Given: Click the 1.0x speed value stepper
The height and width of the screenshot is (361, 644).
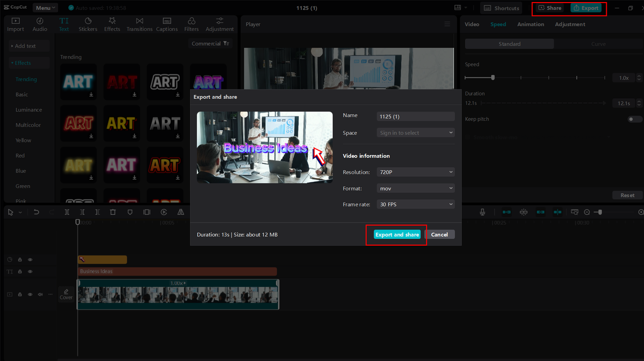Looking at the screenshot, I should click(639, 78).
